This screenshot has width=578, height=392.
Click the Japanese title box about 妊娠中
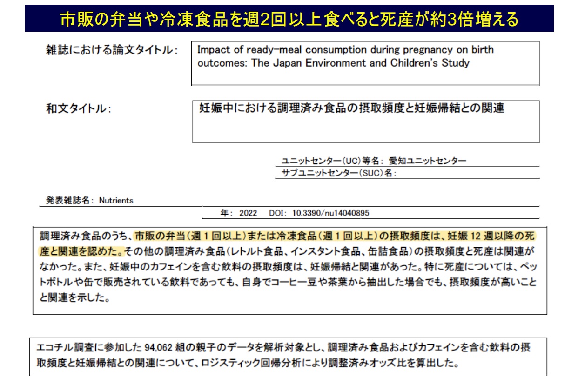pos(365,122)
